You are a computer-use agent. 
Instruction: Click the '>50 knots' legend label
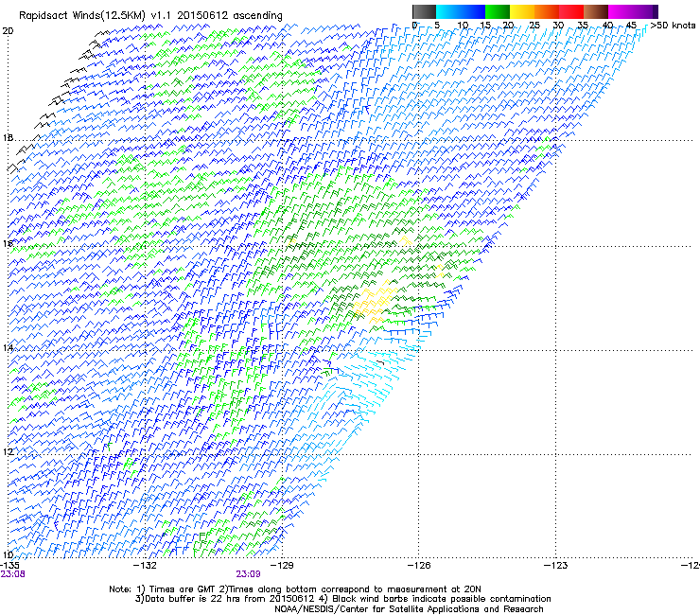pyautogui.click(x=673, y=26)
